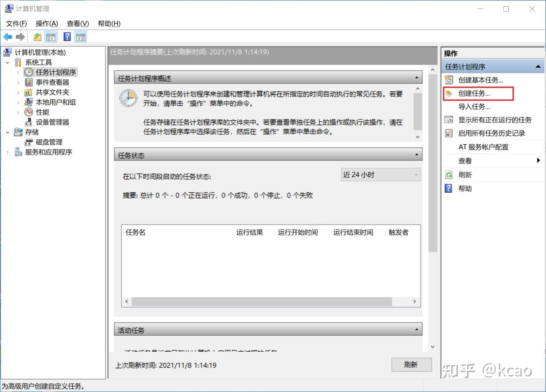
Task: Click the Forward arrow toolbar icon
Action: [20, 37]
